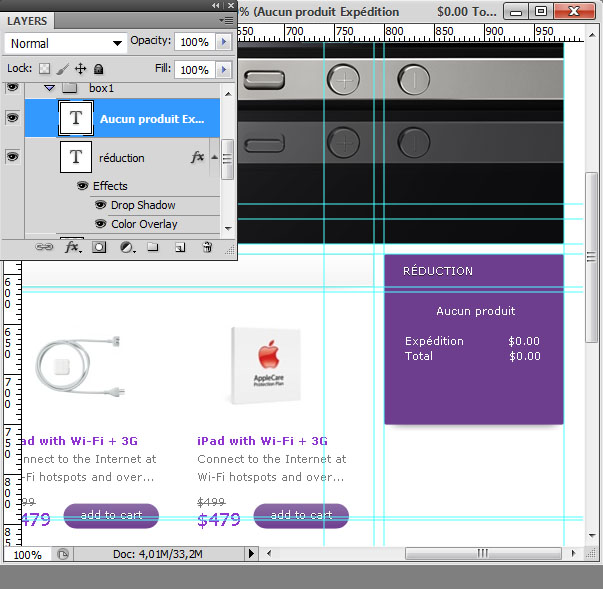
Task: Click the box1 group folder icon
Action: pyautogui.click(x=70, y=88)
